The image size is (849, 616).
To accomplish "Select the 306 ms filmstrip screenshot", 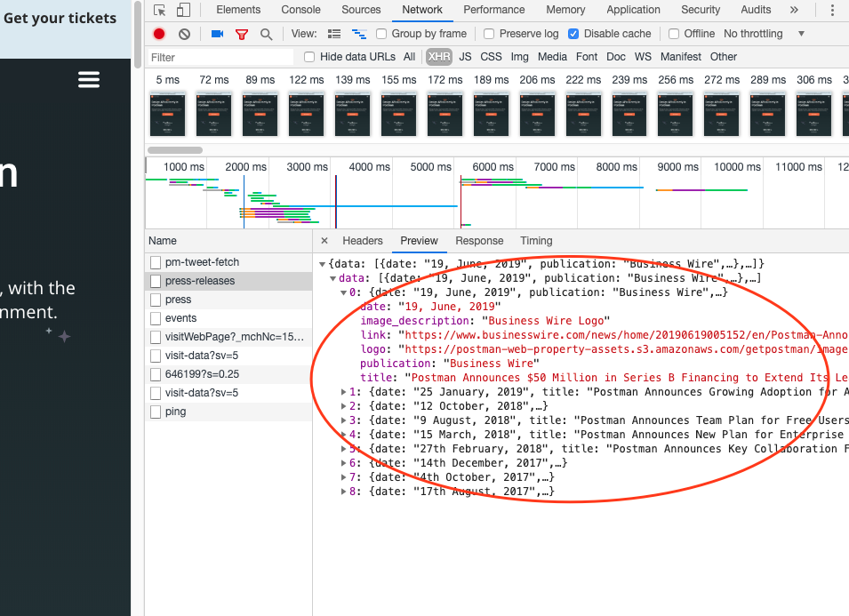I will tap(813, 114).
